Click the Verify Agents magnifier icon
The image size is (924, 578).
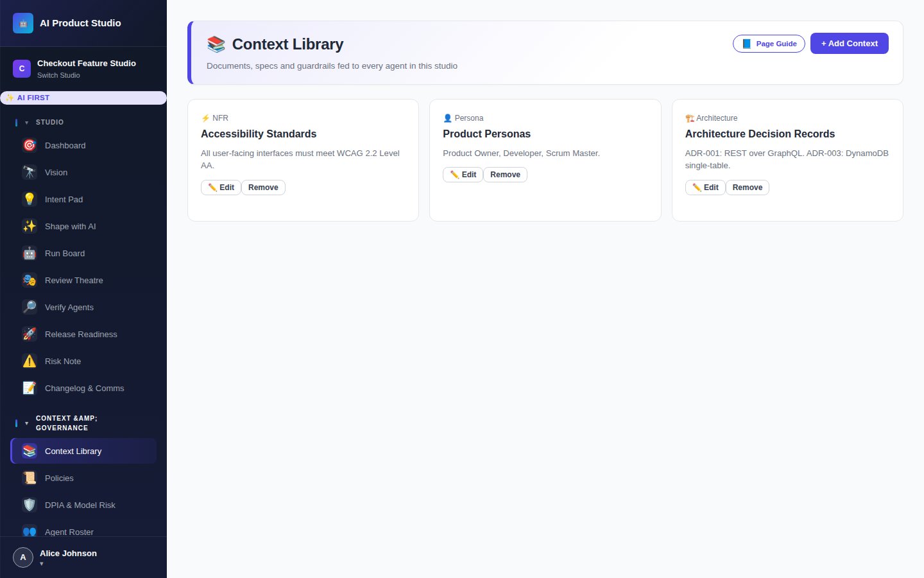30,307
